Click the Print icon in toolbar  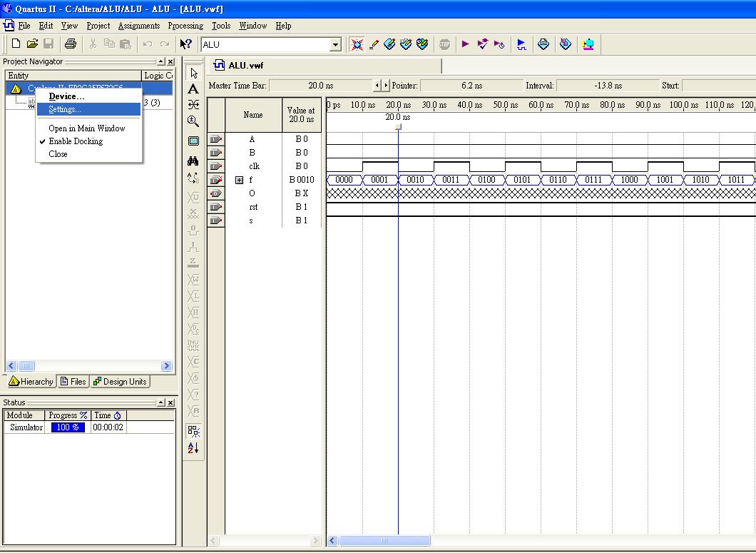[70, 44]
